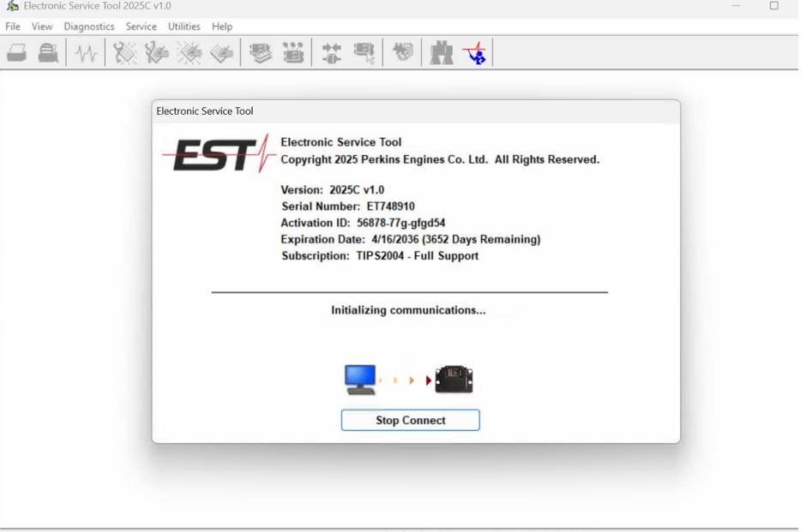Open Active Diagnostic Codes toolbar icon

125,53
